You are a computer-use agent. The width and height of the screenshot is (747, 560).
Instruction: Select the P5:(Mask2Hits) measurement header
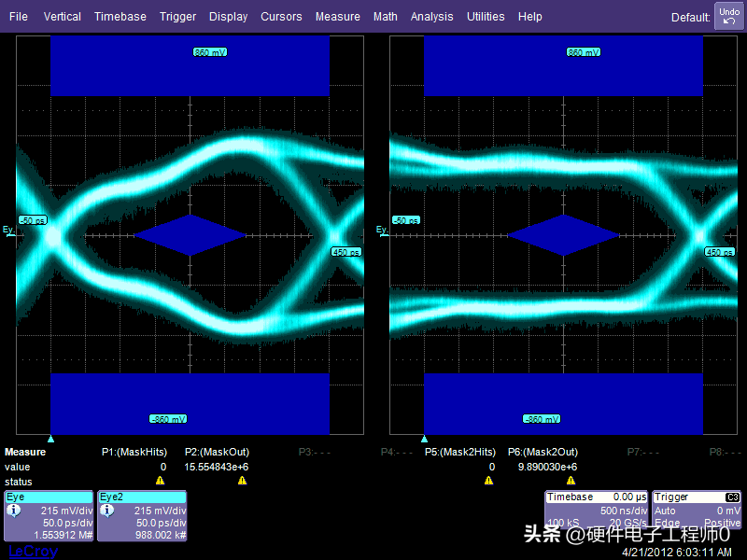pos(460,452)
